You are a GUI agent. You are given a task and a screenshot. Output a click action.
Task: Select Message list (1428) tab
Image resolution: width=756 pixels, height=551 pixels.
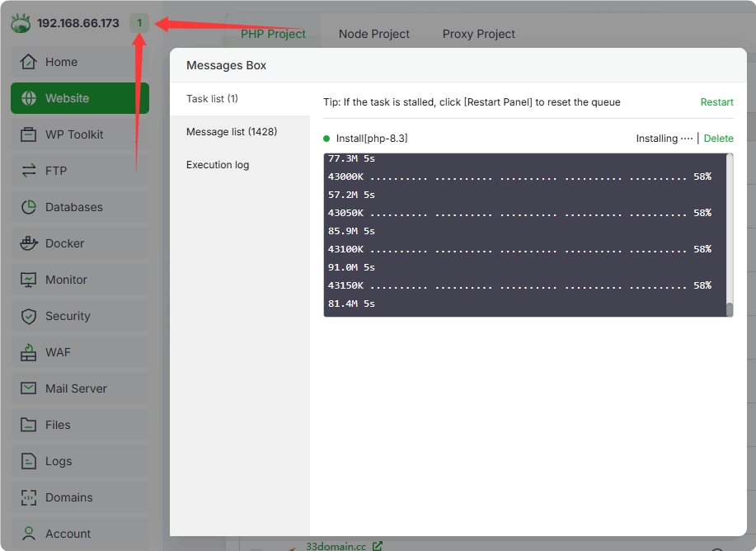(240, 132)
